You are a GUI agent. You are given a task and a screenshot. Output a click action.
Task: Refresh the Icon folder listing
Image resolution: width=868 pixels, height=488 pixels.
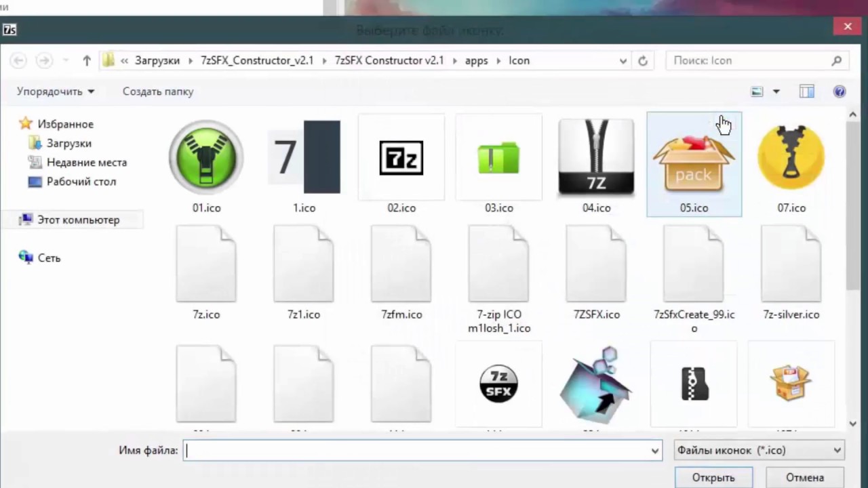(643, 60)
